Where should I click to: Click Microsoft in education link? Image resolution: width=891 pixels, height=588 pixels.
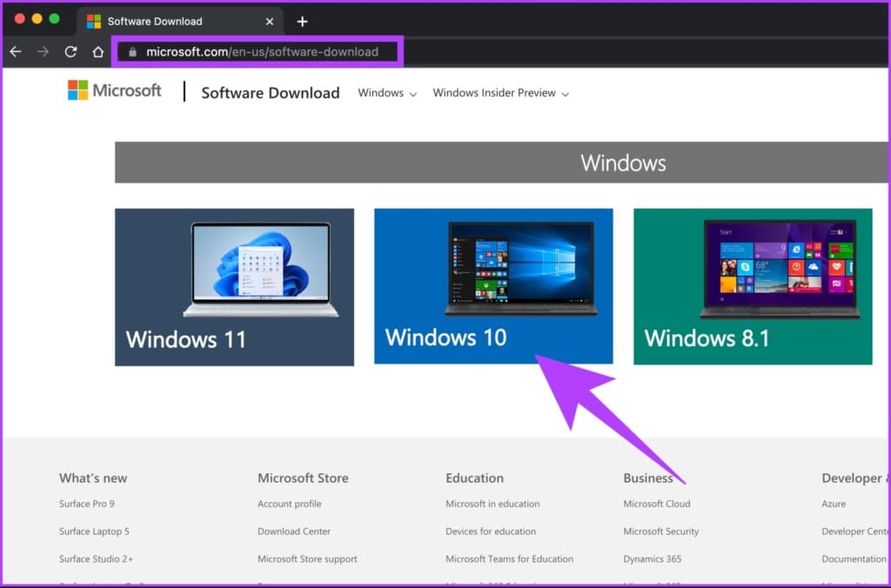(x=492, y=504)
